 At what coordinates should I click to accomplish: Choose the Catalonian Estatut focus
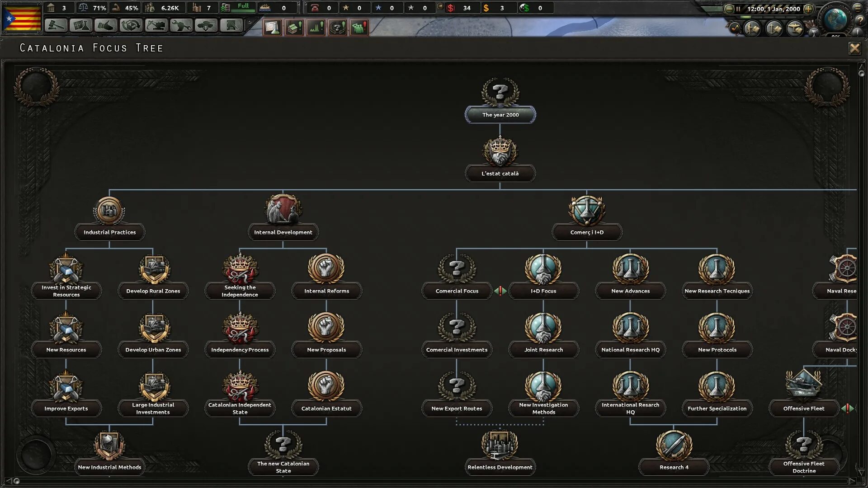tap(326, 394)
